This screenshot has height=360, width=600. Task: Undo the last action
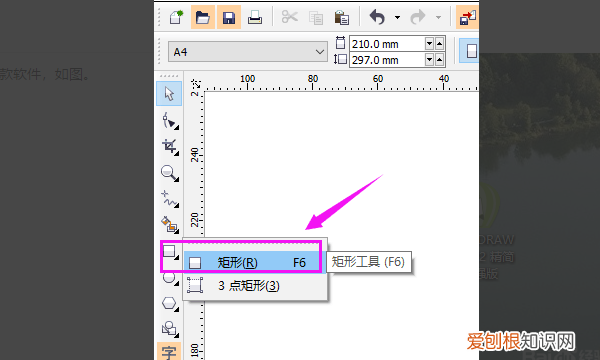[377, 17]
